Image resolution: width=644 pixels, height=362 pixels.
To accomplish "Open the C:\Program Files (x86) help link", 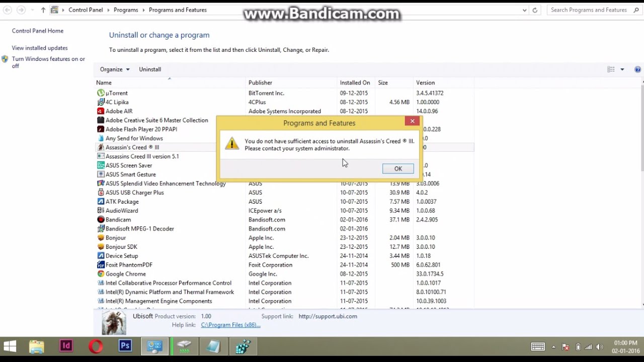I will 230,325.
